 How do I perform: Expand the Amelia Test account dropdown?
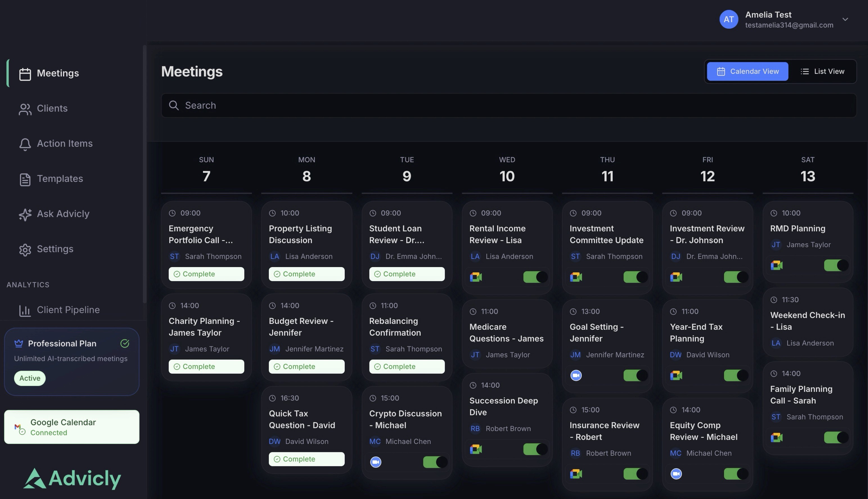tap(846, 19)
